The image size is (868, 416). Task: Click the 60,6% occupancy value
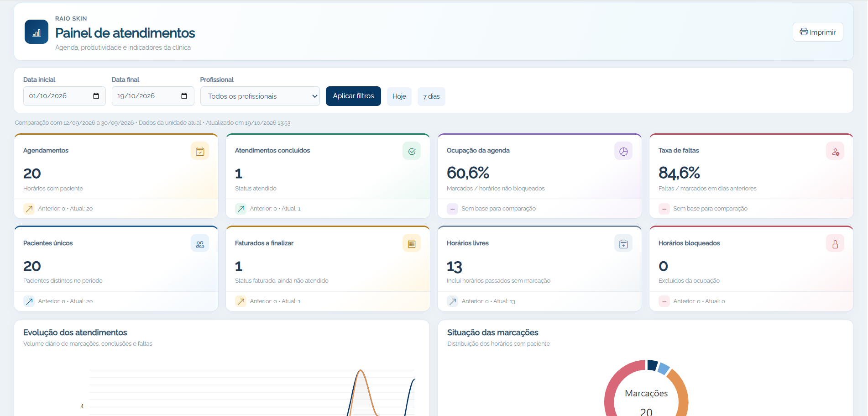(x=468, y=173)
